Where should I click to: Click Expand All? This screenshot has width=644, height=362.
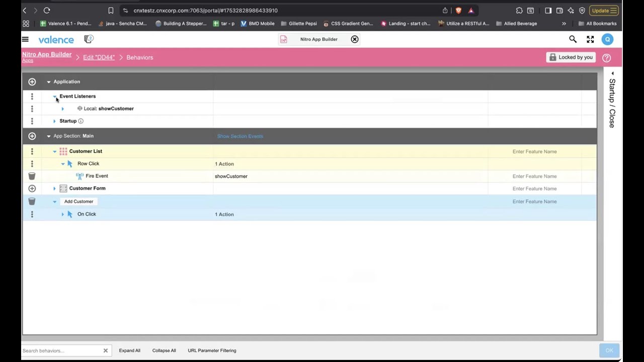pos(130,350)
